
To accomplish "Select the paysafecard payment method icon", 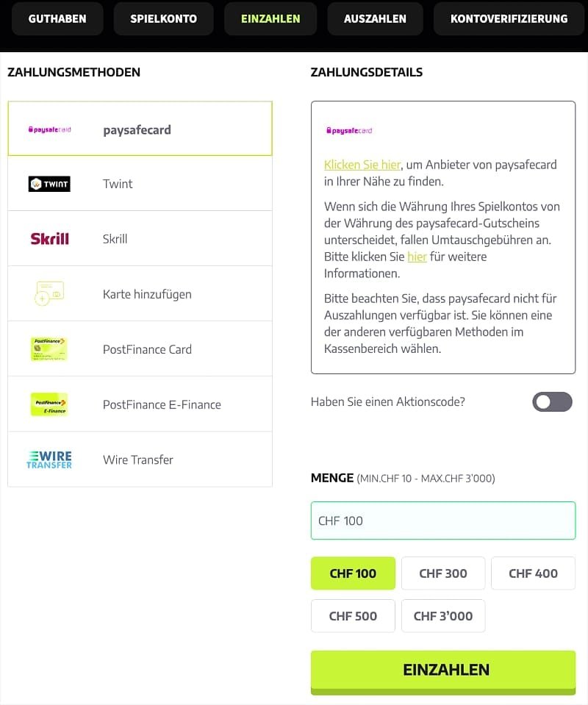I will coord(47,129).
